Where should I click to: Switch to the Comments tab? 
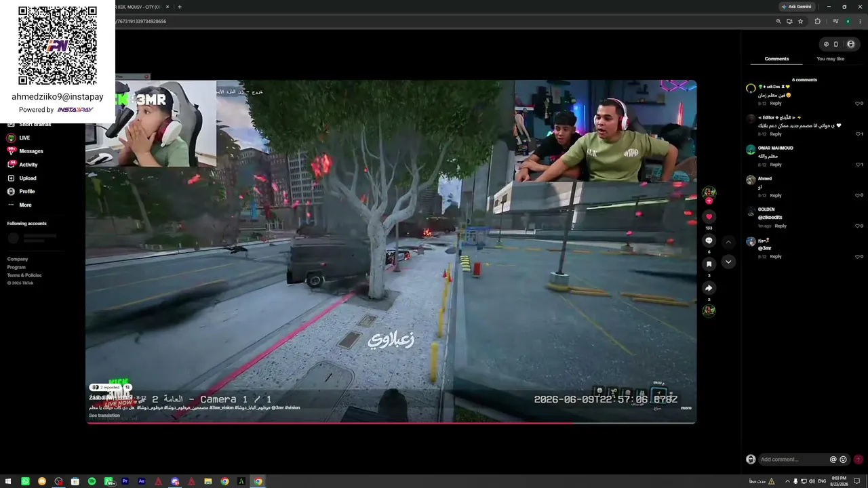pyautogui.click(x=776, y=59)
